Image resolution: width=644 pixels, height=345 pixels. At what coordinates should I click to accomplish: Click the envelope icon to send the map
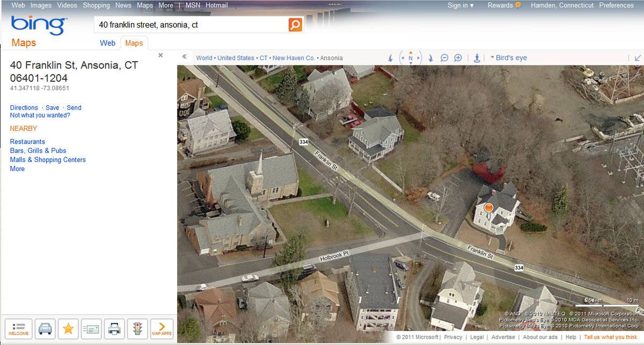pyautogui.click(x=91, y=329)
